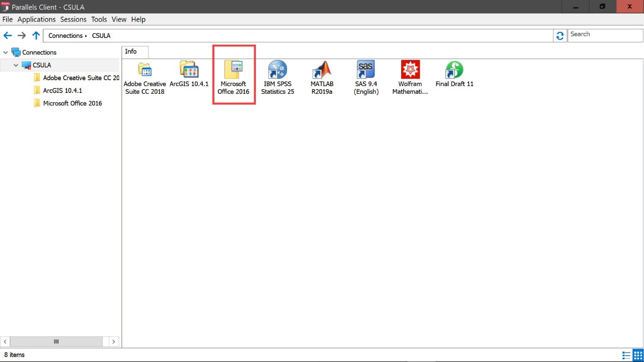Open the Applications menu
Image resolution: width=644 pixels, height=362 pixels.
(x=37, y=19)
